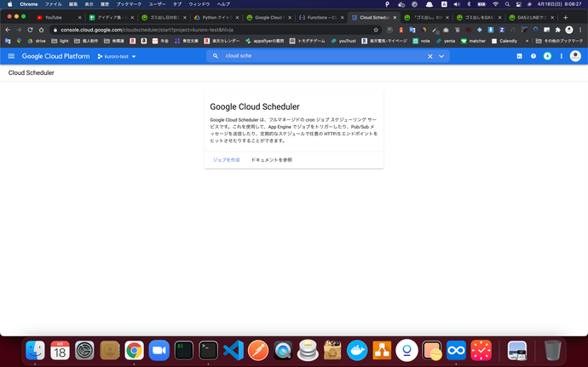Bookmark this page with the star icon

pyautogui.click(x=376, y=30)
